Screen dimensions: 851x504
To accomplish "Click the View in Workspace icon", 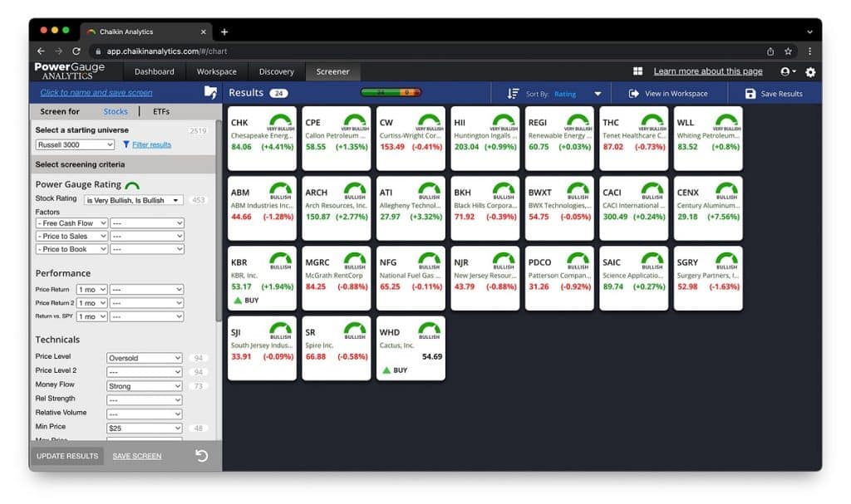I will tap(634, 94).
